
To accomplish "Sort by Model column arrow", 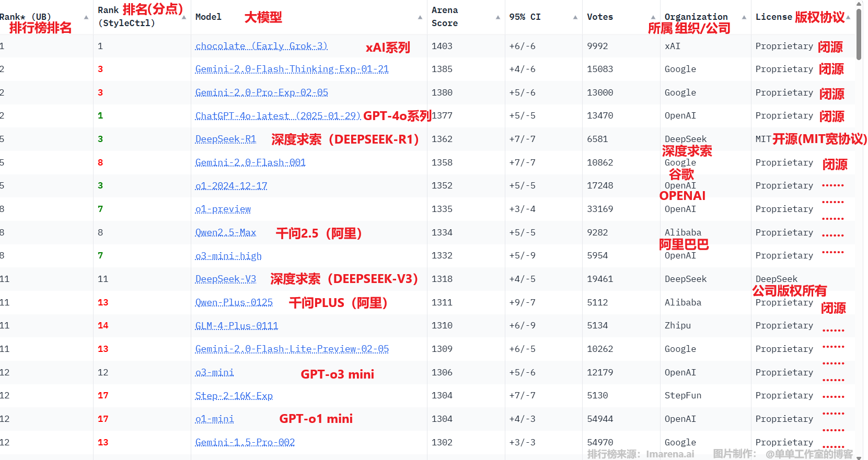I will tap(420, 17).
